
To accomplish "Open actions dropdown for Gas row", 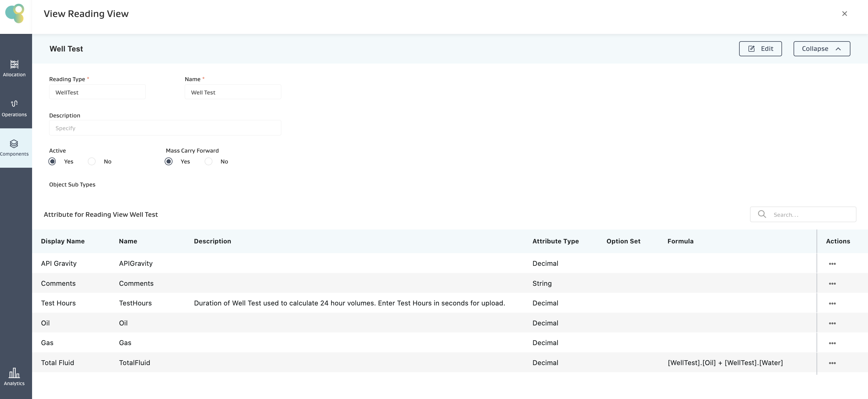I will click(x=832, y=343).
